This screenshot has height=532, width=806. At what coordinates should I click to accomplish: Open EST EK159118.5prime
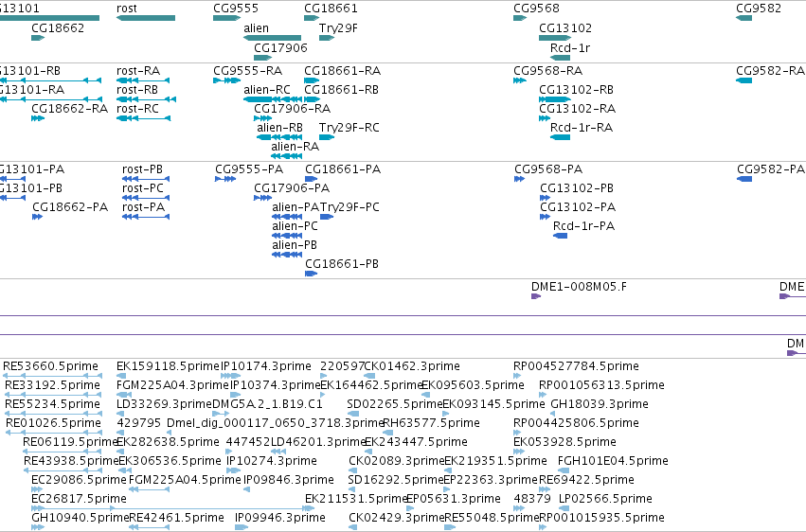pos(168,366)
